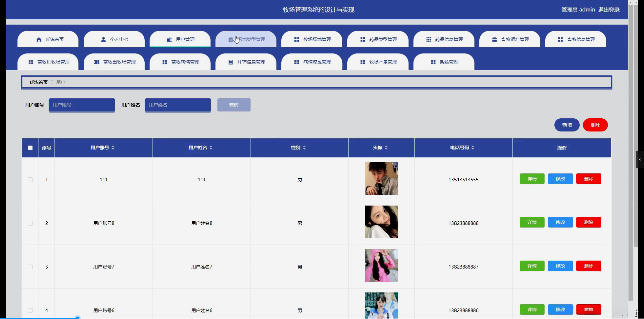Expand the collapsed side panel arrow at right edge
Image resolution: width=644 pixels, height=319 pixels.
pos(640,159)
